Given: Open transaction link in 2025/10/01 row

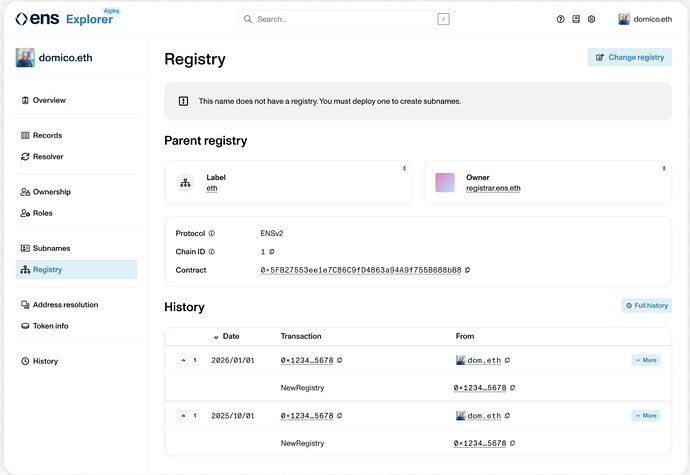Looking at the screenshot, I should point(307,416).
